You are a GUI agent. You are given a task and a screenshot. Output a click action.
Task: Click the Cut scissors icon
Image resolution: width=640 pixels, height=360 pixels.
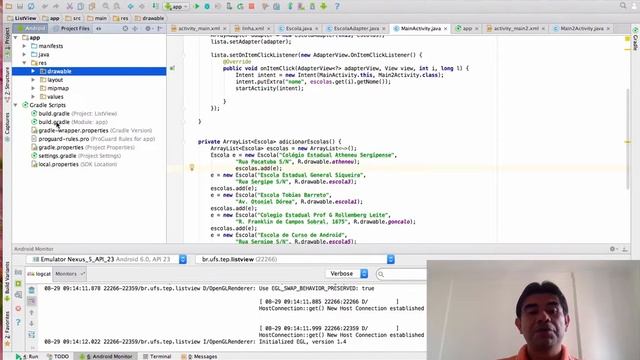(x=70, y=6)
